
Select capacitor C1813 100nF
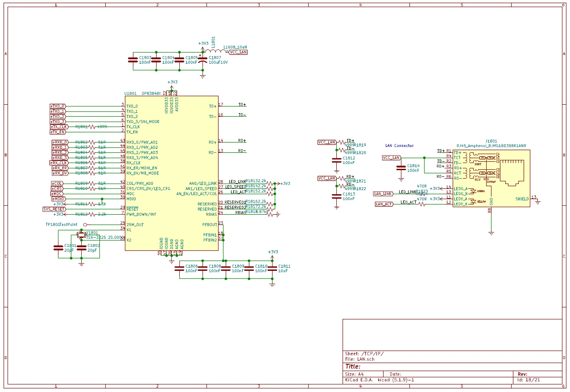(x=337, y=196)
